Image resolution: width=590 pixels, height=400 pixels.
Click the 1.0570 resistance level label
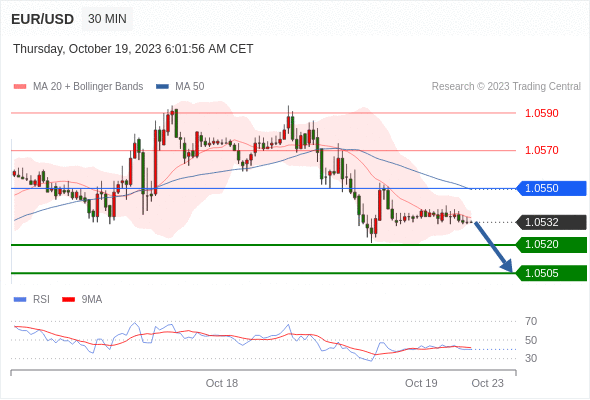541,151
